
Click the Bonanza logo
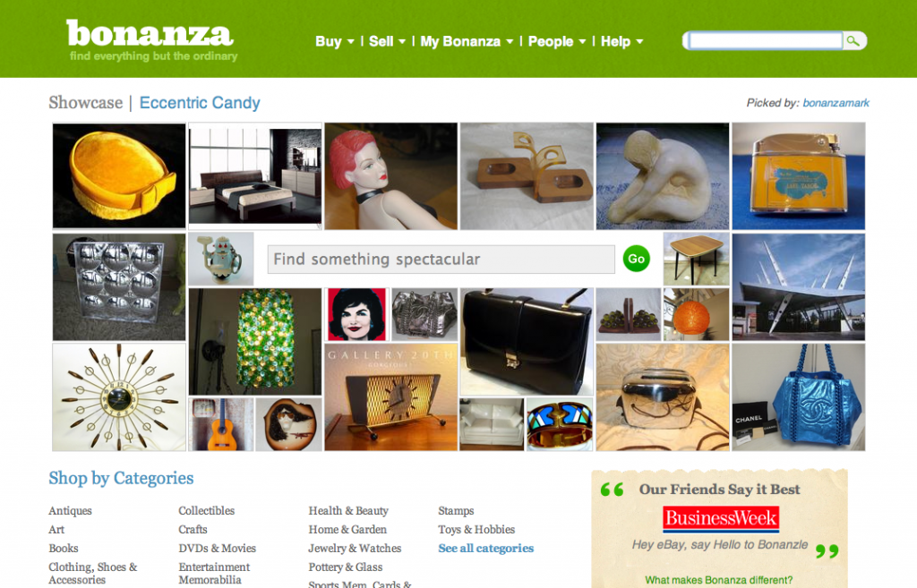[x=150, y=39]
